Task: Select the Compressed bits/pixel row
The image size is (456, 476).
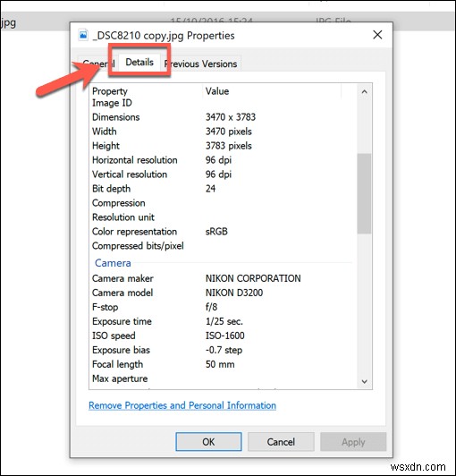Action: pyautogui.click(x=223, y=245)
